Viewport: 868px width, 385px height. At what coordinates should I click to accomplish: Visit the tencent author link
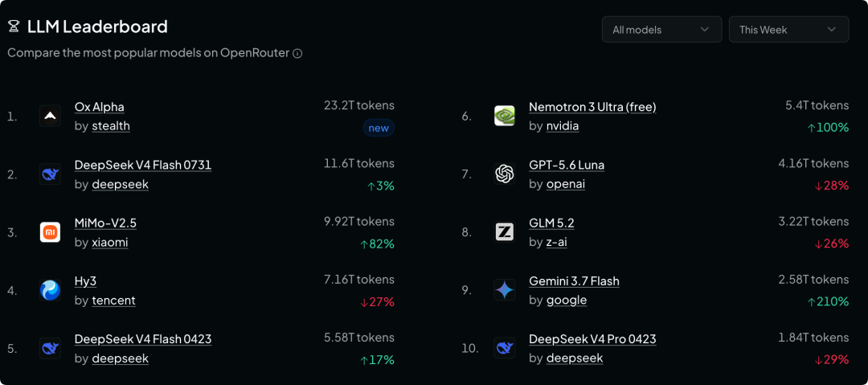[x=113, y=301]
